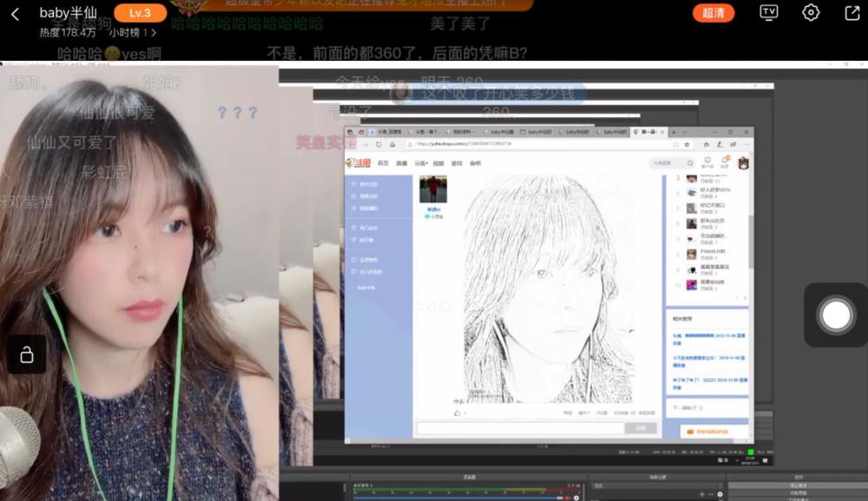Click the thumbs-up like icon under image
The width and height of the screenshot is (868, 501).
point(457,412)
